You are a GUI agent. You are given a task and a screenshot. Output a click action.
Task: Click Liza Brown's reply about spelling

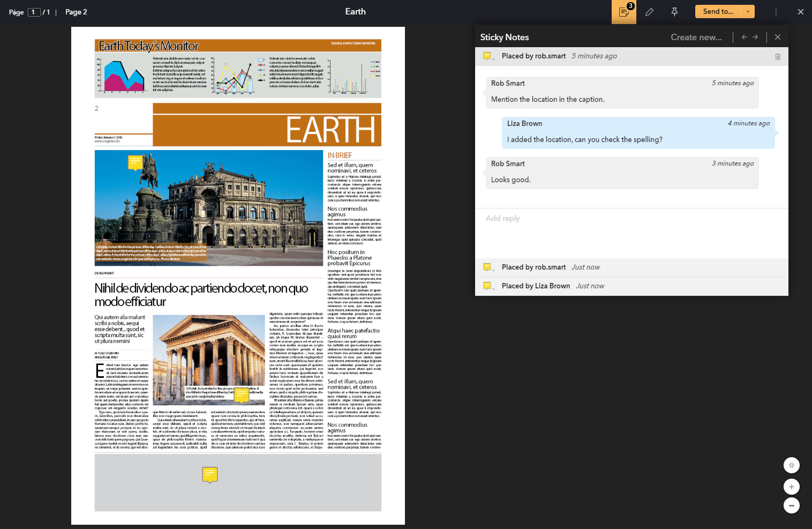tap(638, 132)
